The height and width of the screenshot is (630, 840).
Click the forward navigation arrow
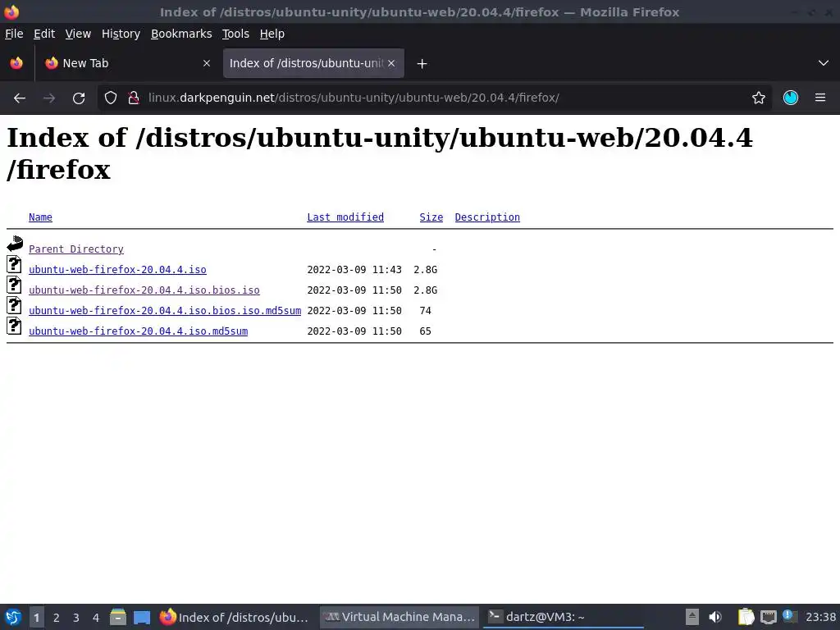point(49,98)
